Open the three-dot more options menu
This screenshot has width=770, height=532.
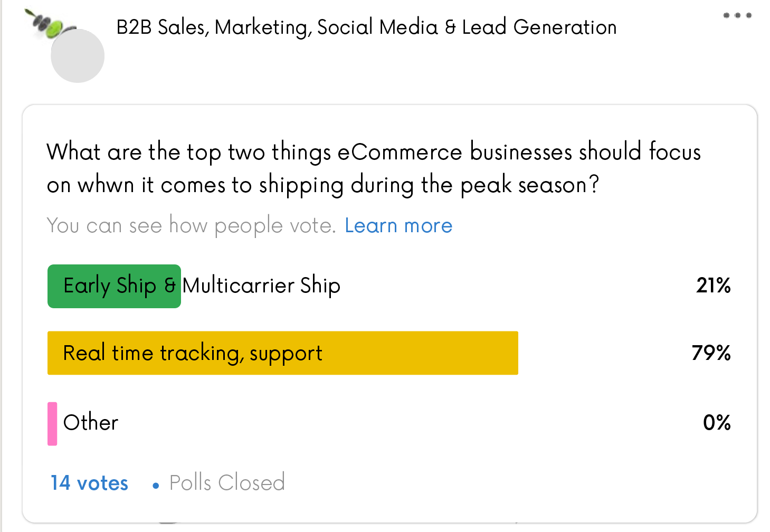pos(737,15)
